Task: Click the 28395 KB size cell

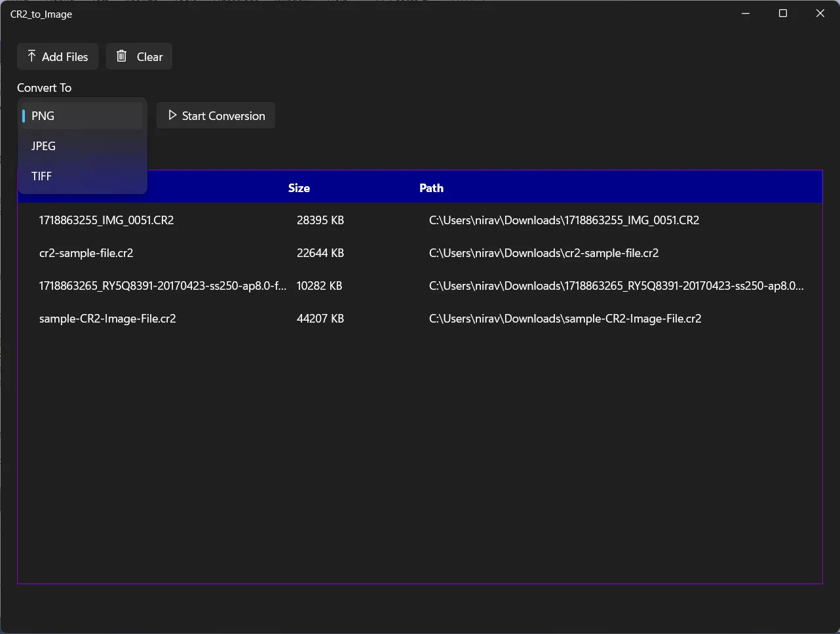Action: pyautogui.click(x=320, y=220)
